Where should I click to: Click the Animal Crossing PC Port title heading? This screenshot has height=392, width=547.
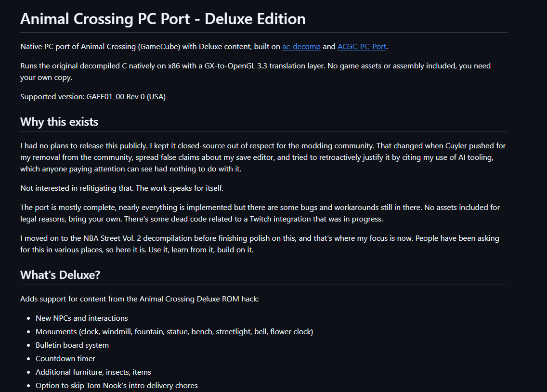(163, 19)
